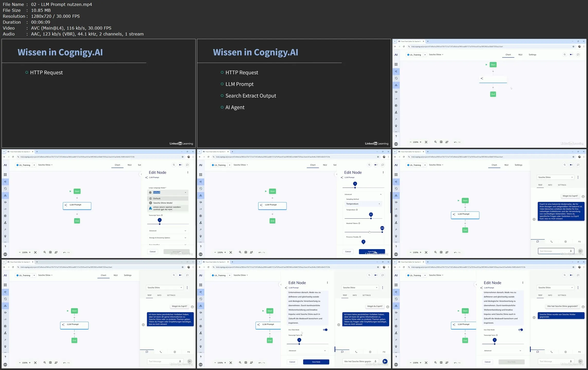Toggle the interaction panel switch in the model-list frame header

(180, 165)
